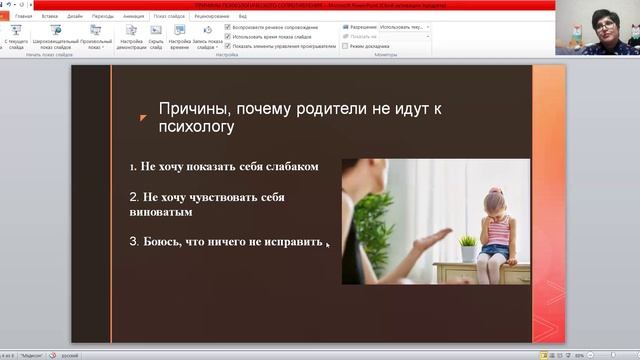The width and height of the screenshot is (640, 360).
Task: Click the zoom percentage in status bar
Action: pyautogui.click(x=579, y=356)
